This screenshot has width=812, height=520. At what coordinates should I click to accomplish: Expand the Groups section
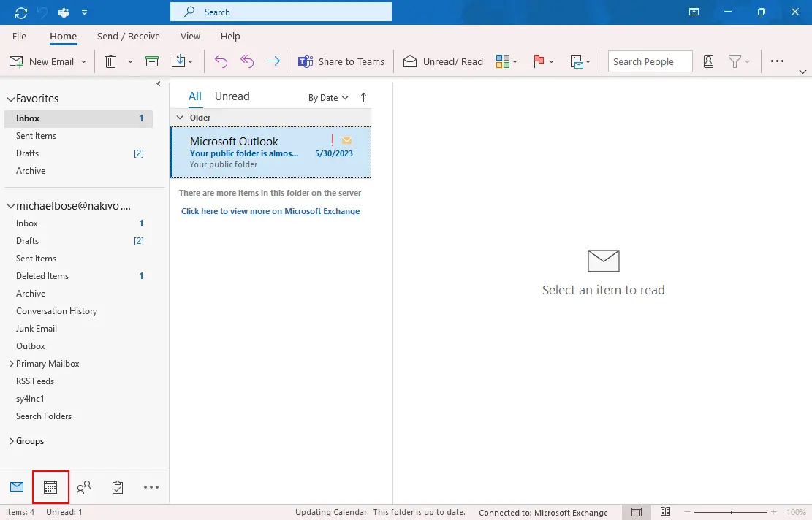12,441
